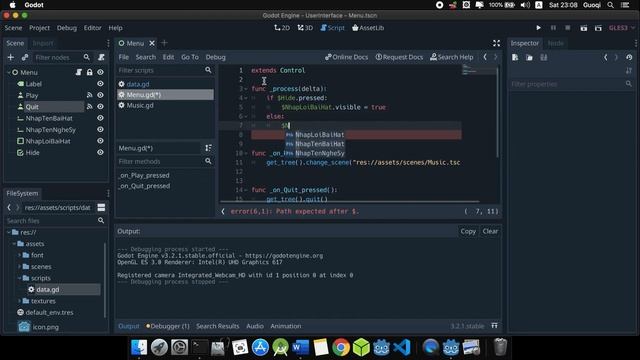Go to previous script history arrow
Screen dimensions: 640x360
(x=485, y=57)
